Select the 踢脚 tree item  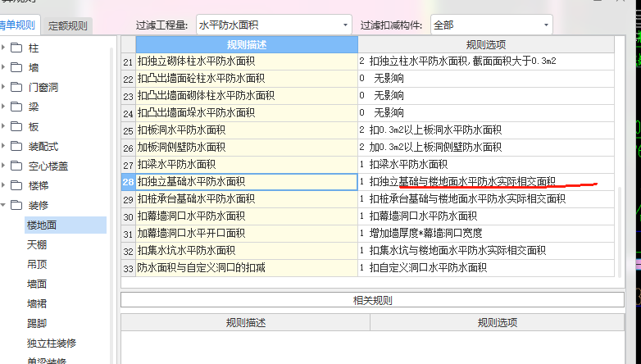pos(37,323)
